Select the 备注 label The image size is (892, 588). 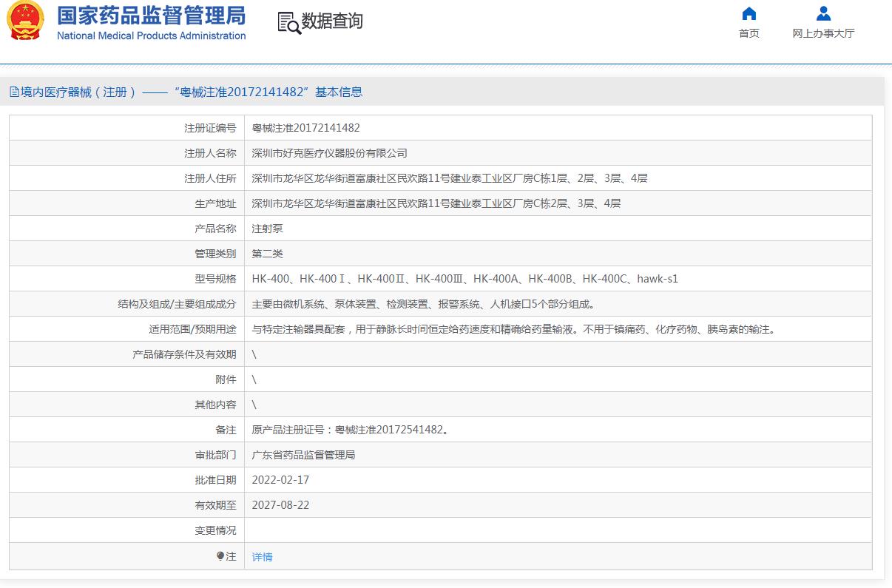pos(226,430)
